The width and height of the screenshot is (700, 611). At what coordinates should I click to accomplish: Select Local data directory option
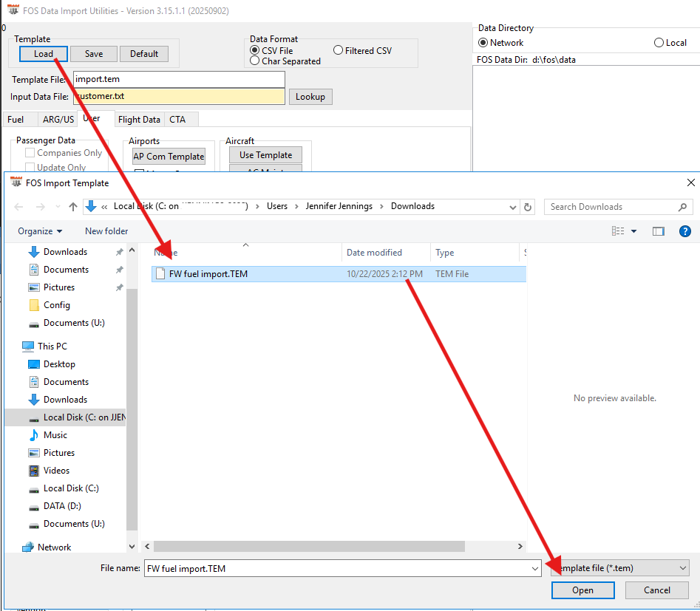pyautogui.click(x=659, y=43)
